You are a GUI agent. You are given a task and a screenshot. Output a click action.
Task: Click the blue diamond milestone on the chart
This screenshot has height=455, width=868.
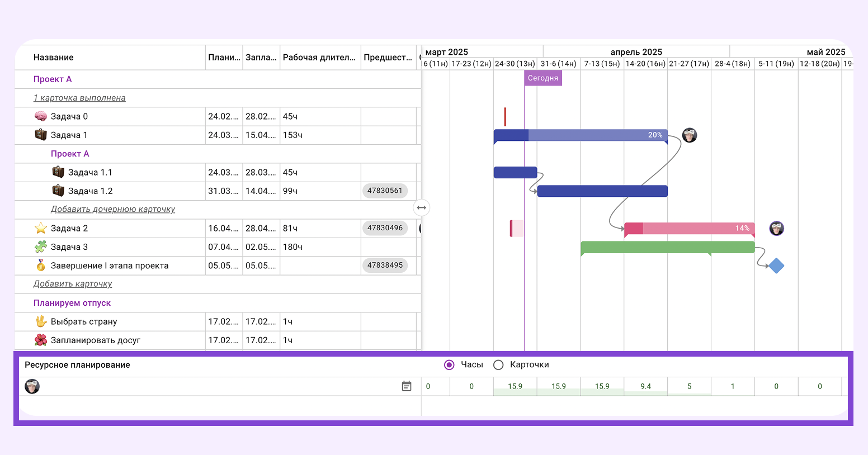pyautogui.click(x=776, y=266)
